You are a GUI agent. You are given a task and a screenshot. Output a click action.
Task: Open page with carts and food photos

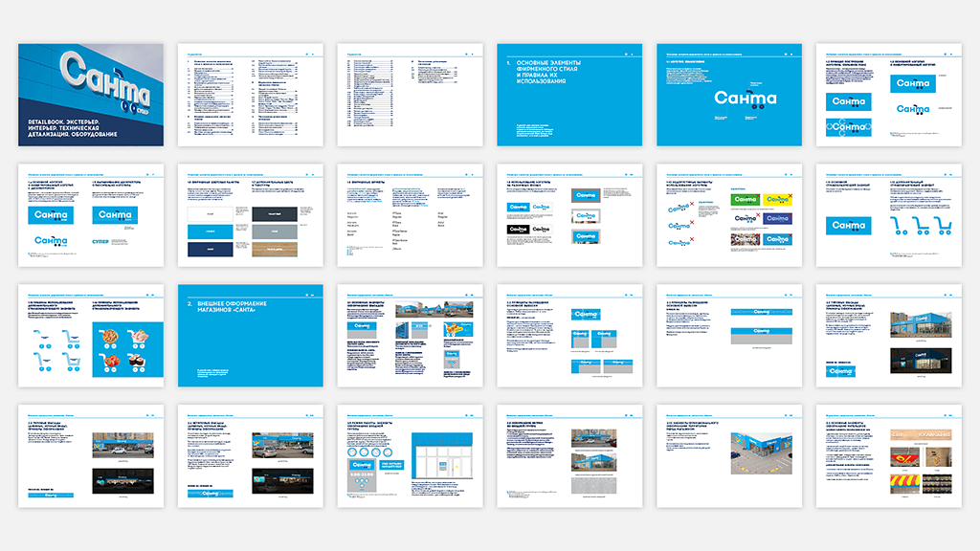(x=91, y=336)
